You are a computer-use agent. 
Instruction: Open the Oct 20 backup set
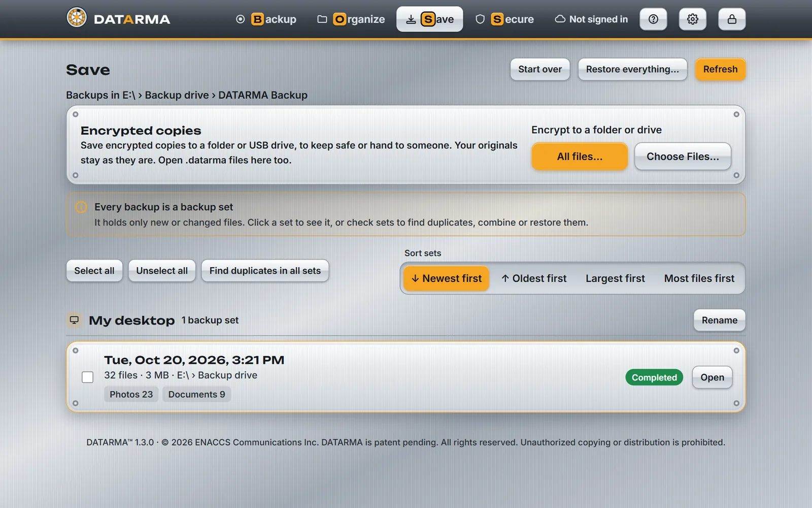click(x=712, y=377)
